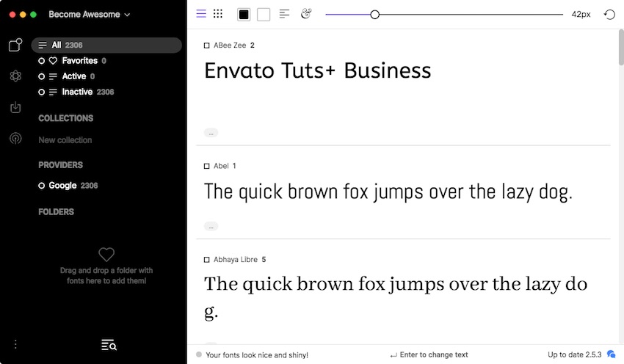Expand the Become Awesome dropdown
This screenshot has height=364, width=624.
(89, 15)
